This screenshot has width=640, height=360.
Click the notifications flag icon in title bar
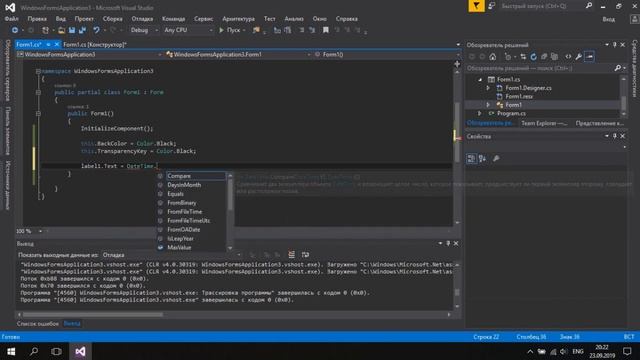point(476,6)
